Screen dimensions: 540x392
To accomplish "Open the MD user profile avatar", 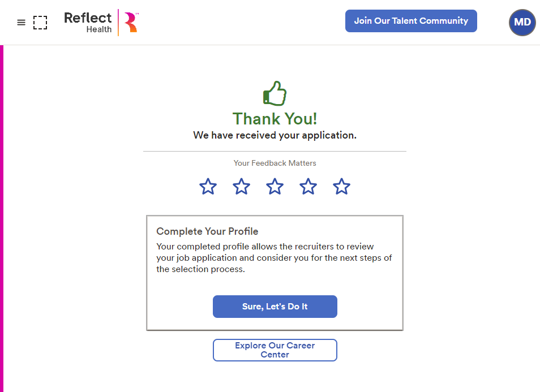I will coord(522,23).
